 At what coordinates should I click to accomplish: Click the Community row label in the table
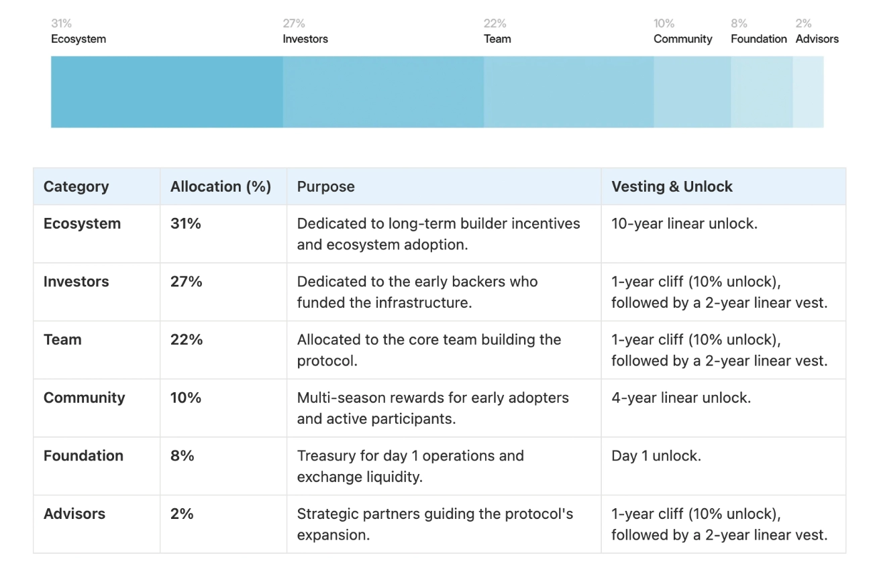point(84,398)
